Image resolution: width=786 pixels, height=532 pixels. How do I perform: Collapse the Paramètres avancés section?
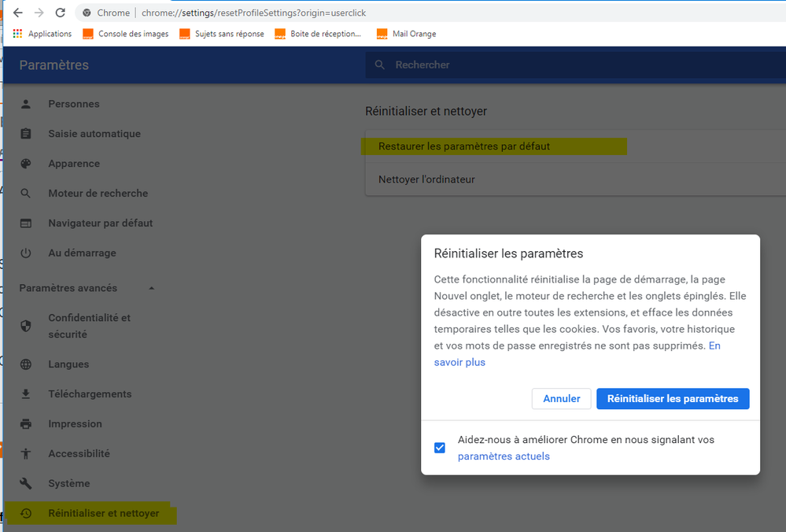(152, 288)
